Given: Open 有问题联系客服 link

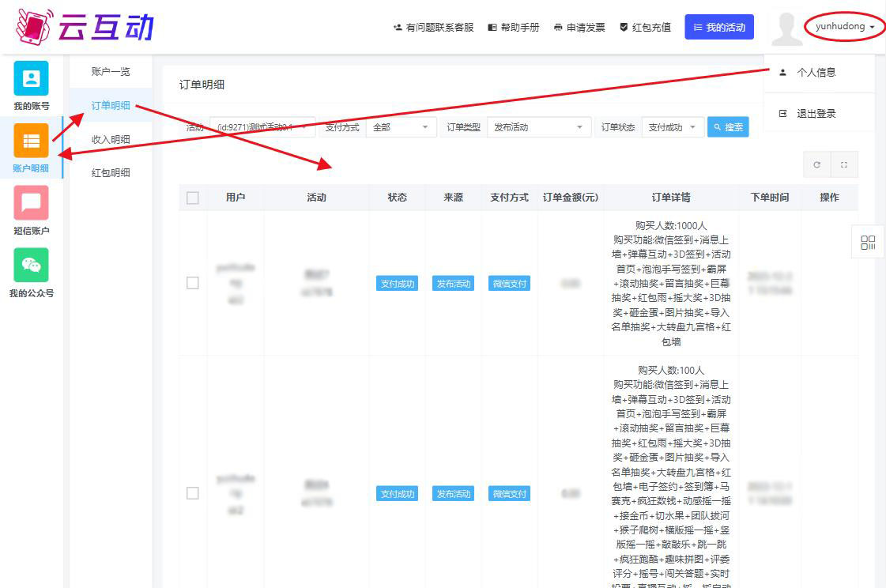Looking at the screenshot, I should [433, 27].
